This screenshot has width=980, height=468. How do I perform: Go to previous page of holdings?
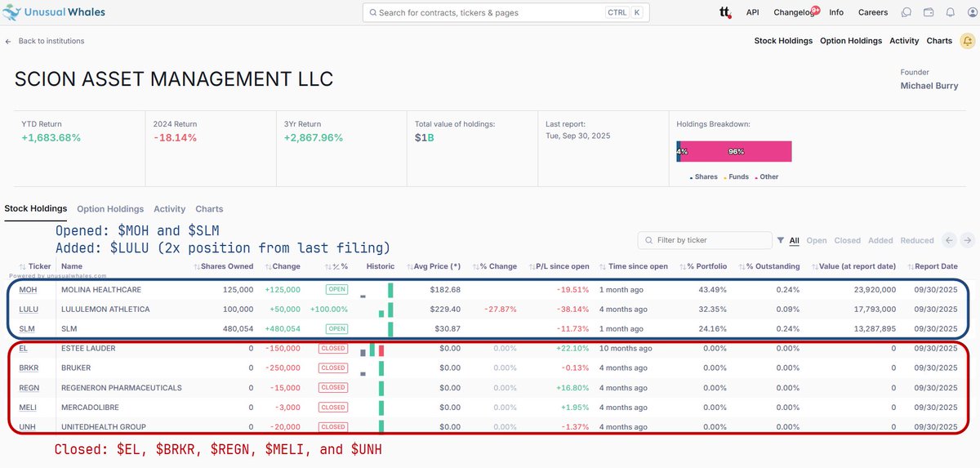tap(949, 240)
